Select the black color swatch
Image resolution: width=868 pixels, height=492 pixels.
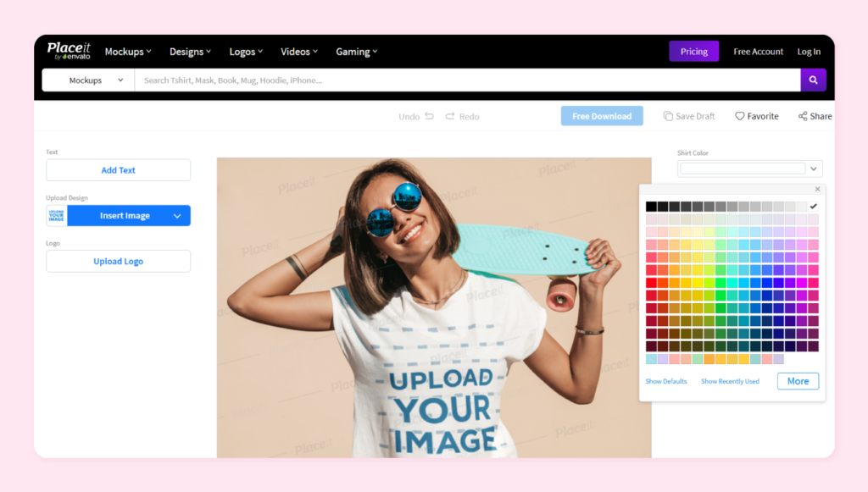point(651,207)
